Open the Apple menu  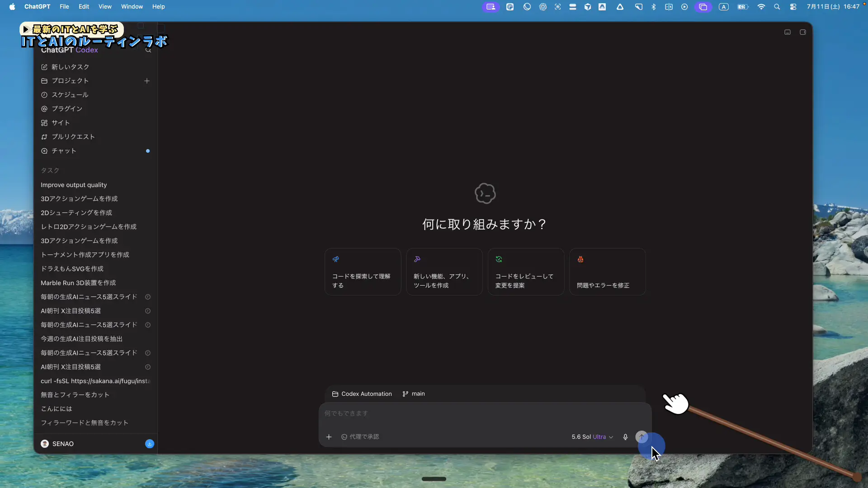coord(12,7)
